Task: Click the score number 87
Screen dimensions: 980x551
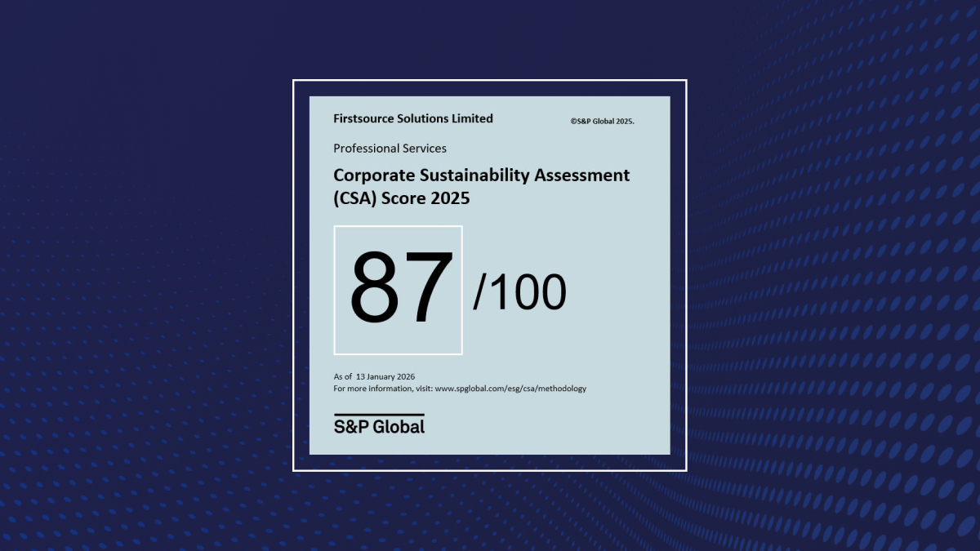Action: (x=401, y=289)
